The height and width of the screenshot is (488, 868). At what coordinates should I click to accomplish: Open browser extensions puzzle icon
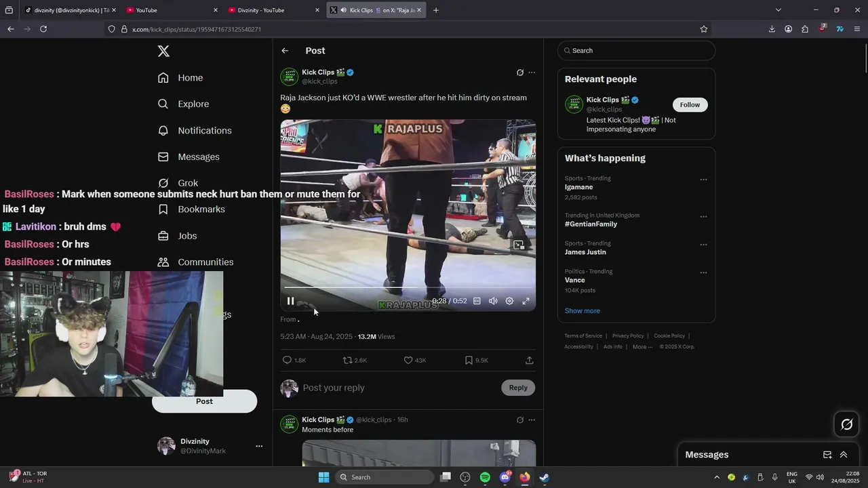pos(805,29)
